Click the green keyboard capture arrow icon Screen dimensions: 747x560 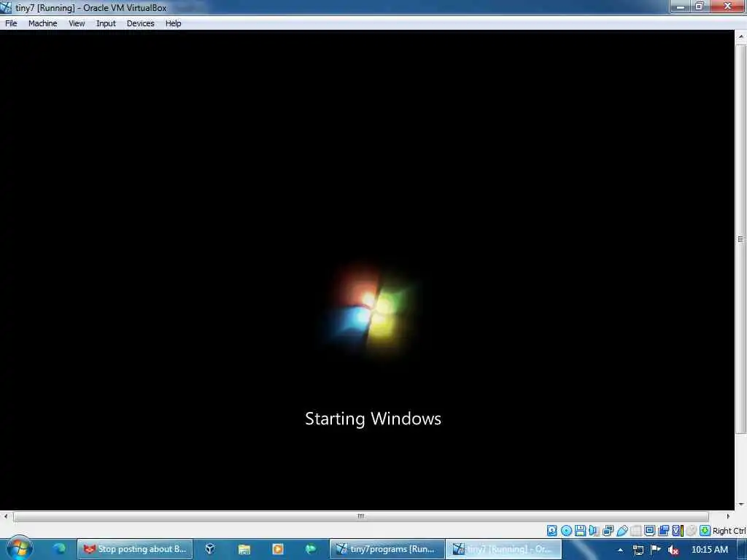[705, 531]
